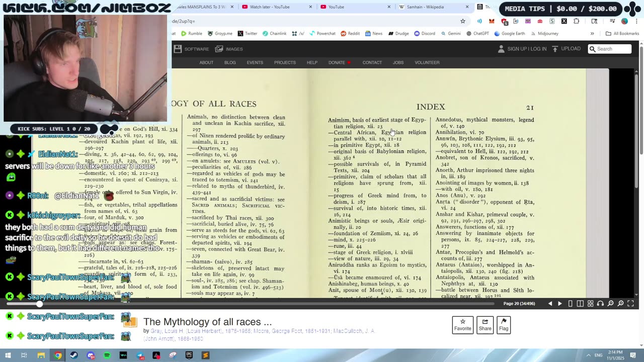Open Steam from the taskbar
This screenshot has width=644, height=362.
pyautogui.click(x=74, y=355)
